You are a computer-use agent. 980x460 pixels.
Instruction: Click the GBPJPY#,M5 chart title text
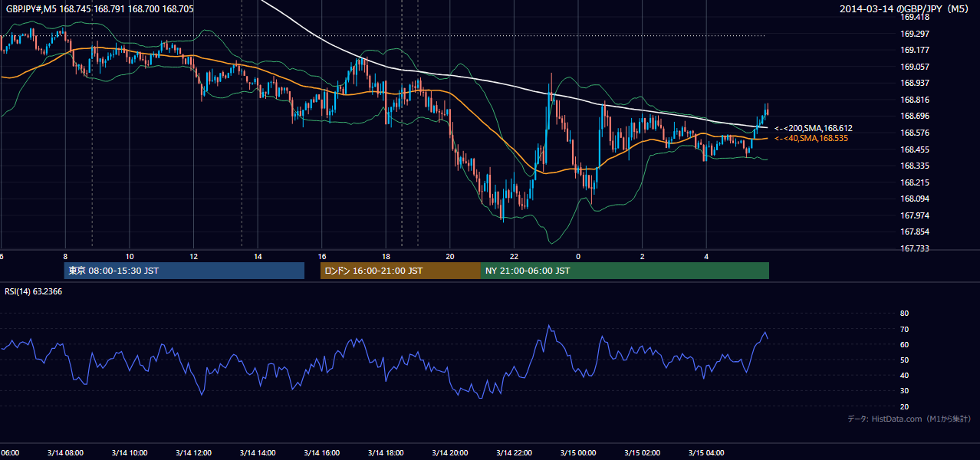pyautogui.click(x=100, y=8)
